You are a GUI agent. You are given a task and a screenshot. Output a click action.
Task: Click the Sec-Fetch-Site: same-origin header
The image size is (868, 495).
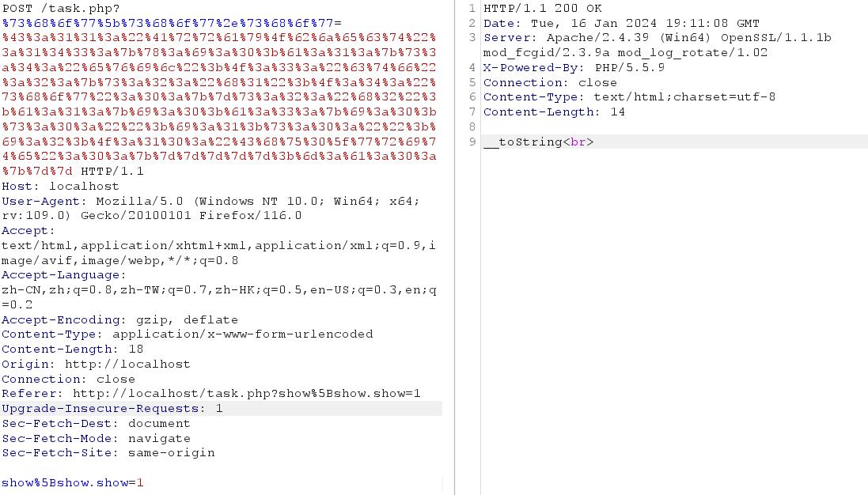[108, 453]
